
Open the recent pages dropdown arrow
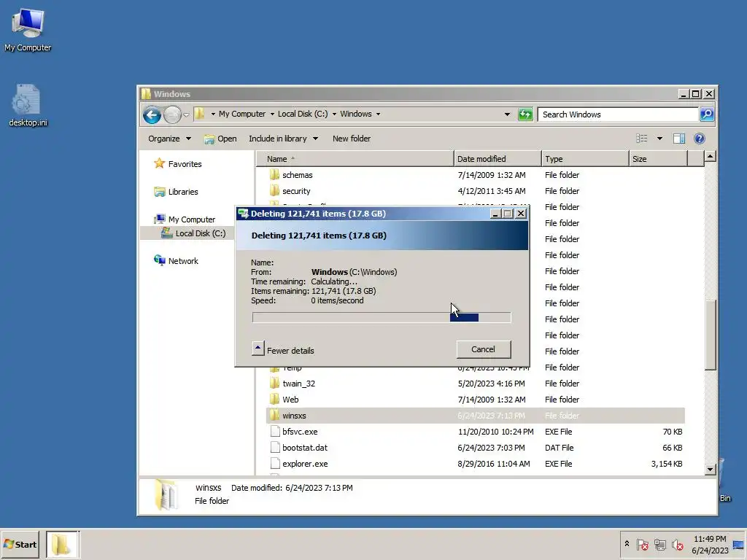pos(186,114)
